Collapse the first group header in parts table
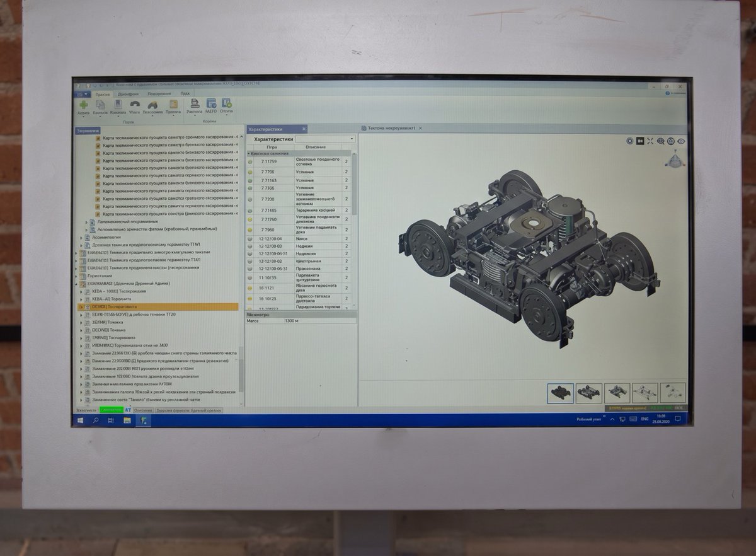The image size is (756, 556). pos(248,153)
